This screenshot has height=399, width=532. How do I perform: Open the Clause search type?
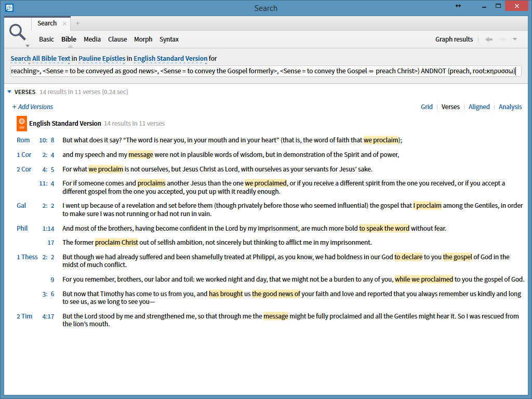117,39
